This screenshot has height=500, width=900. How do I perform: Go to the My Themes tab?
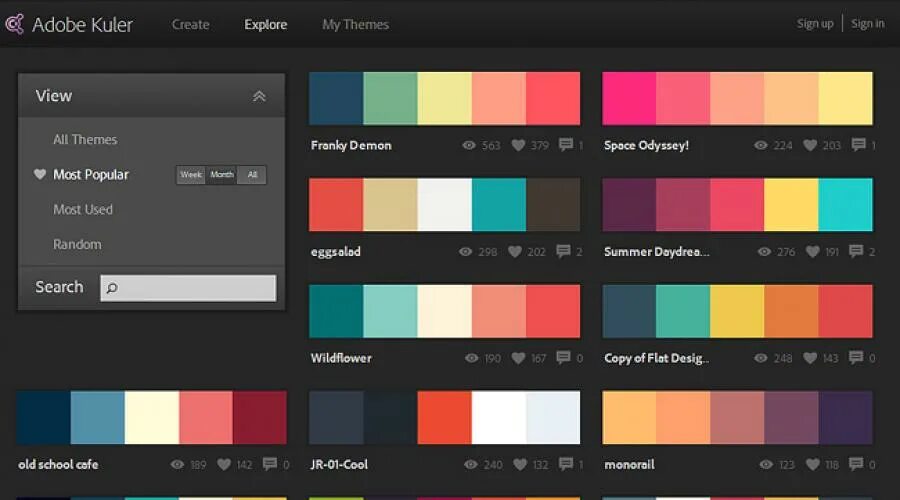coord(355,25)
